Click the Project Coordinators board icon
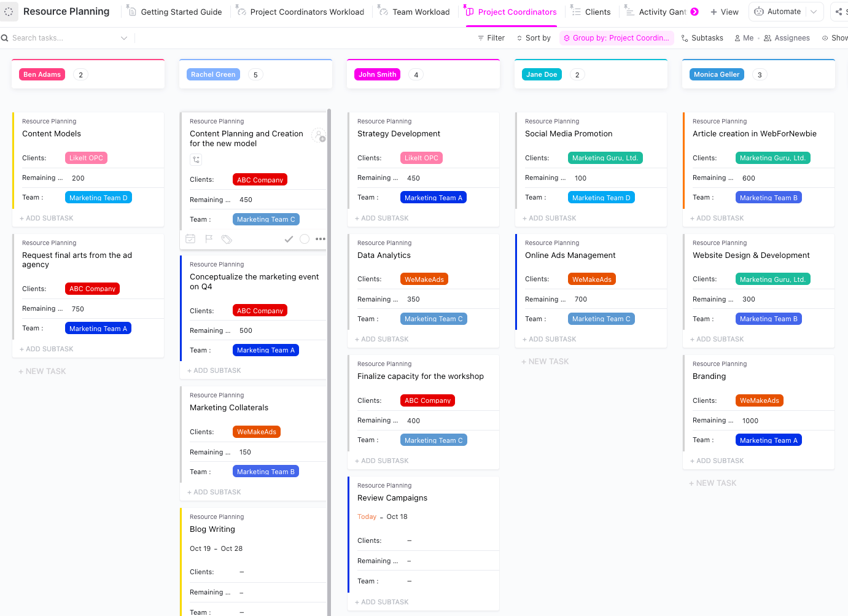 469,11
